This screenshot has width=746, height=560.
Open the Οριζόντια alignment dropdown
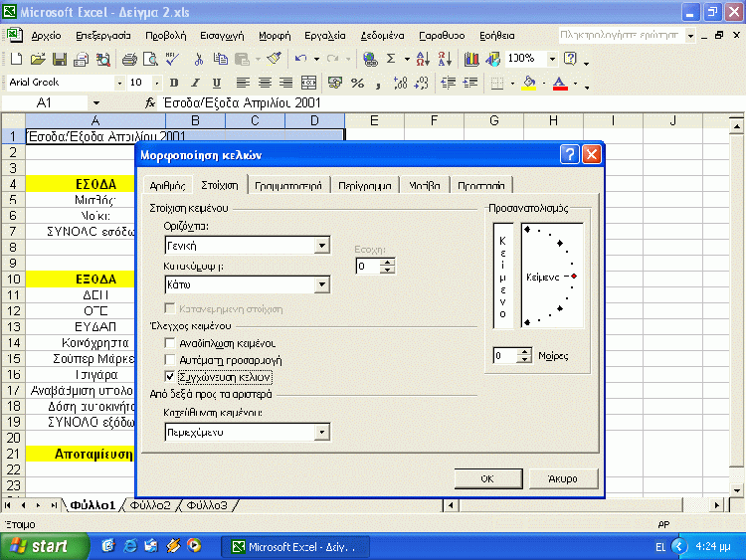point(322,246)
